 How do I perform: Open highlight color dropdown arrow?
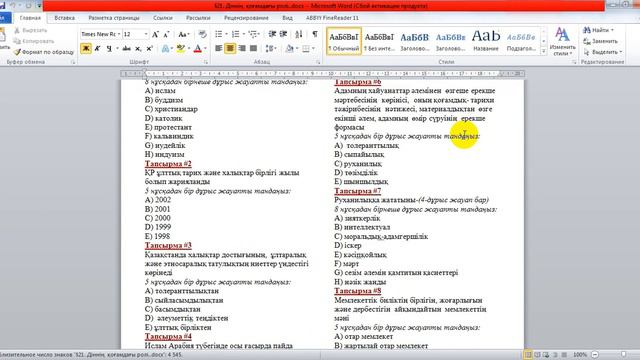click(x=188, y=49)
